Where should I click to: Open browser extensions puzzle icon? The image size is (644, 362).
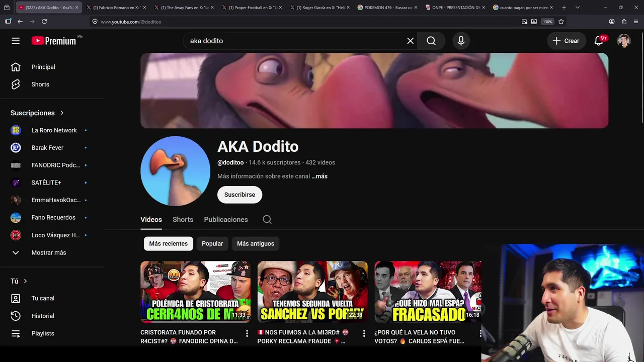point(624,22)
